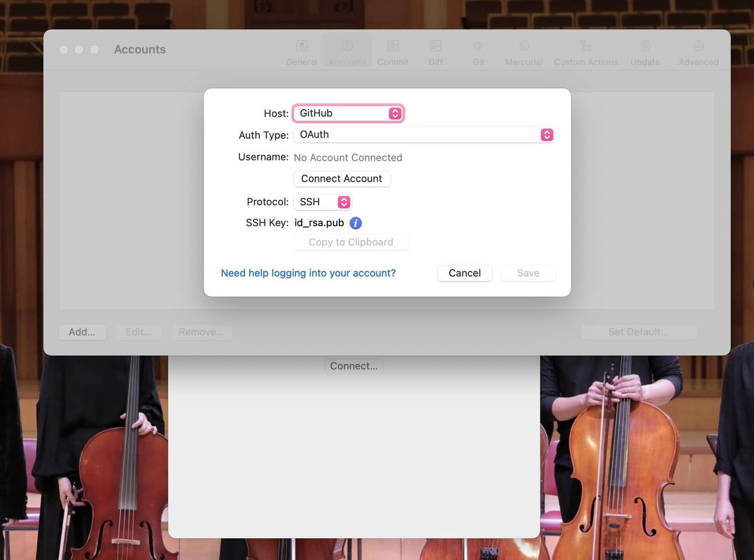Change the Protocol dropdown from SSH
The width and height of the screenshot is (754, 560).
(x=322, y=202)
